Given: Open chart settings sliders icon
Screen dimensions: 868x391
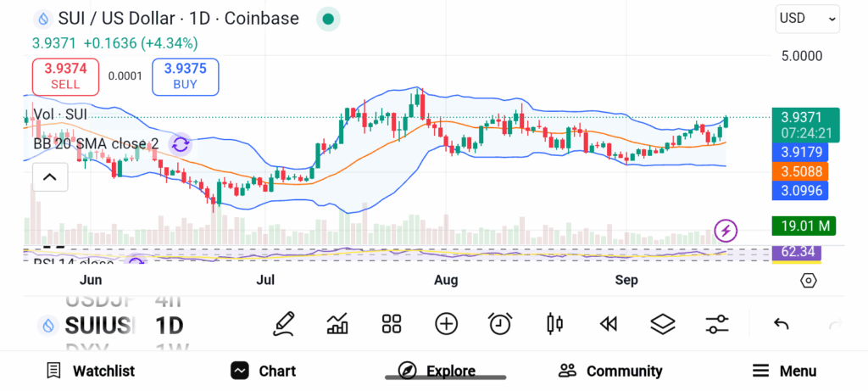Looking at the screenshot, I should (x=716, y=323).
